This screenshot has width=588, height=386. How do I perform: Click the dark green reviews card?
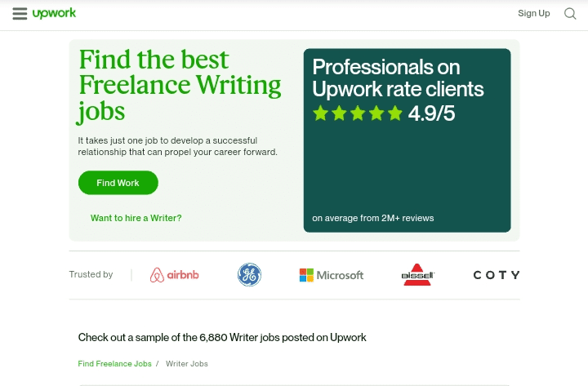point(408,140)
